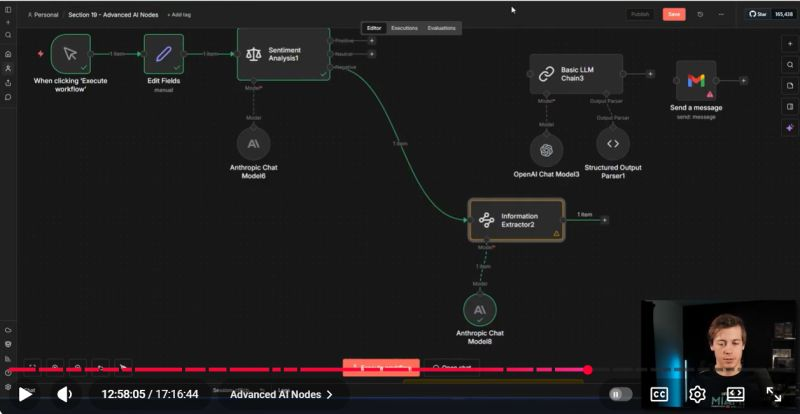Add node after Basic LLM Chain3 output
This screenshot has height=414, width=800.
coord(650,74)
